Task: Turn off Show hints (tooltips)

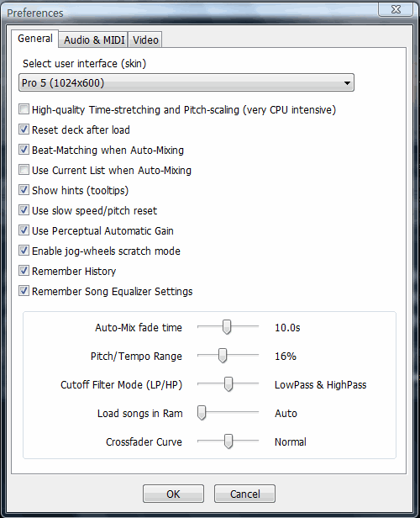Action: click(24, 190)
